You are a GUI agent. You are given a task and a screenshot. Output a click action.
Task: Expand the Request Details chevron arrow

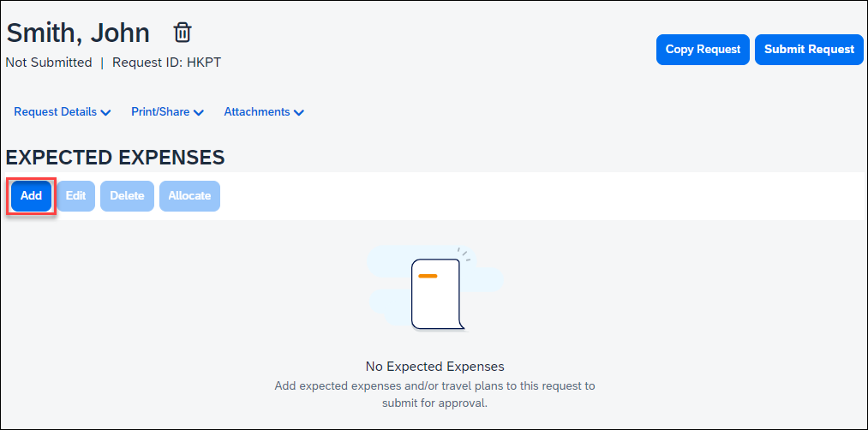point(106,112)
